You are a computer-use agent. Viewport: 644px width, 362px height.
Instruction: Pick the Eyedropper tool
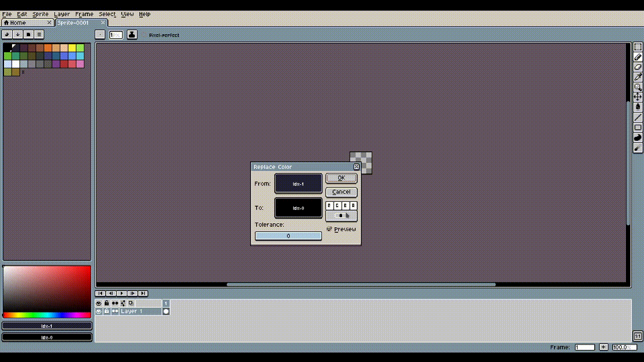tap(638, 77)
